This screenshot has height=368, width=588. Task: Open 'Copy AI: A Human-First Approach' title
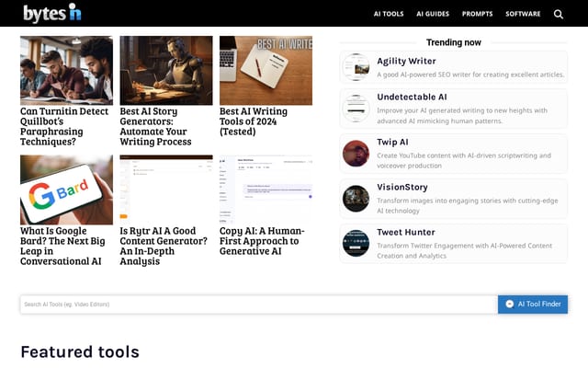pyautogui.click(x=262, y=241)
